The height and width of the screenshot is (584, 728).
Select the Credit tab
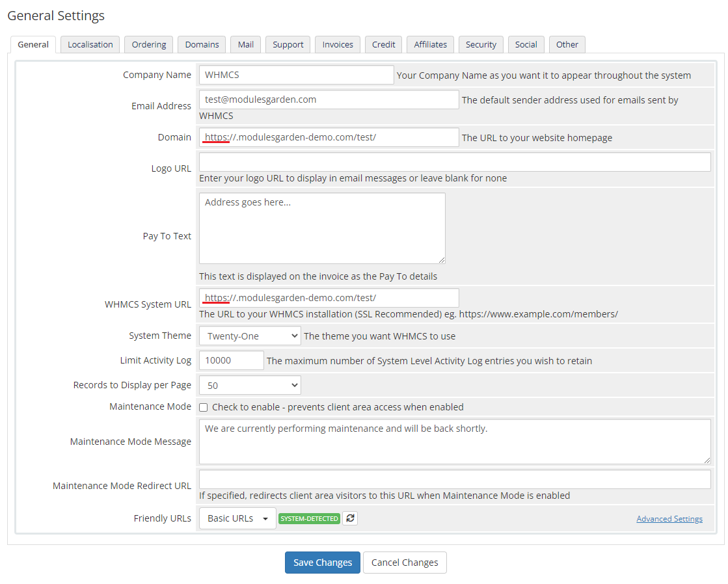[x=383, y=45]
